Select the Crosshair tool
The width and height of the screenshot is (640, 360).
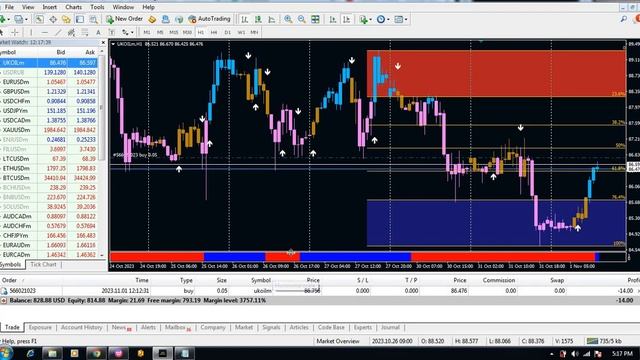pos(15,32)
